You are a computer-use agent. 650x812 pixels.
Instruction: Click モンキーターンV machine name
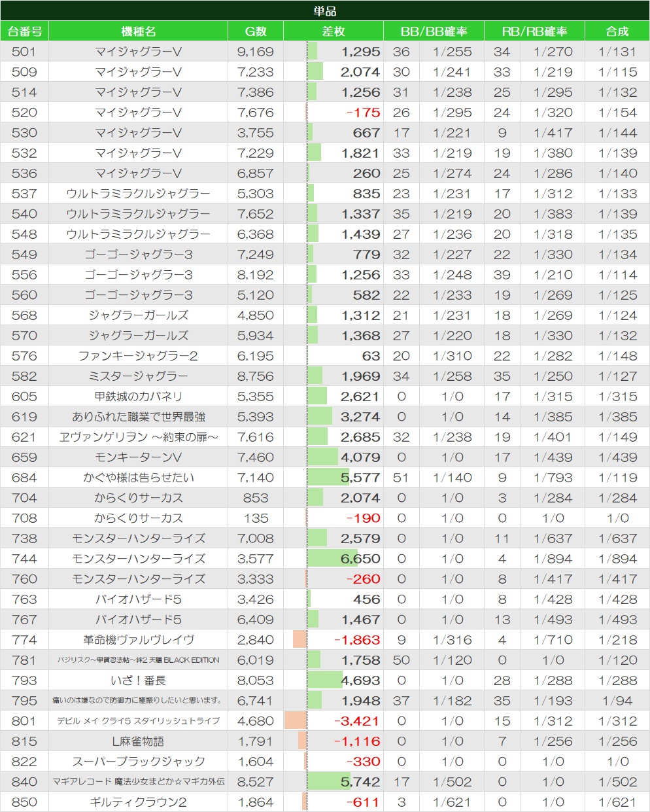[138, 457]
